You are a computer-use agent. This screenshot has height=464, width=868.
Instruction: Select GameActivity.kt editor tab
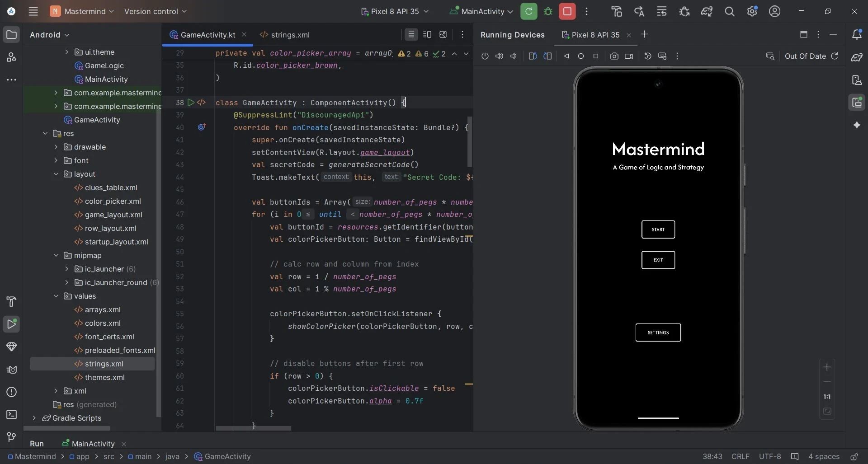tap(208, 35)
